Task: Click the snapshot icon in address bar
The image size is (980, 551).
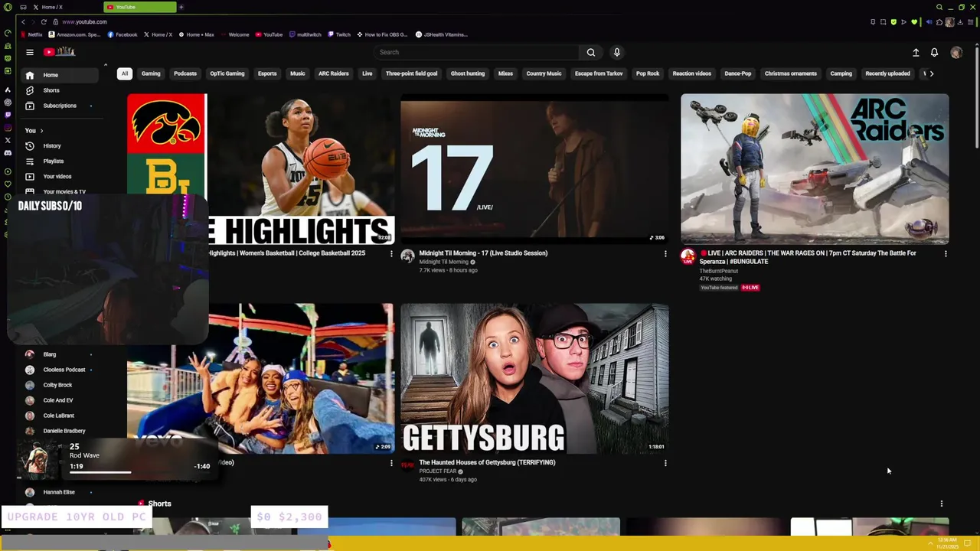Action: (x=883, y=21)
